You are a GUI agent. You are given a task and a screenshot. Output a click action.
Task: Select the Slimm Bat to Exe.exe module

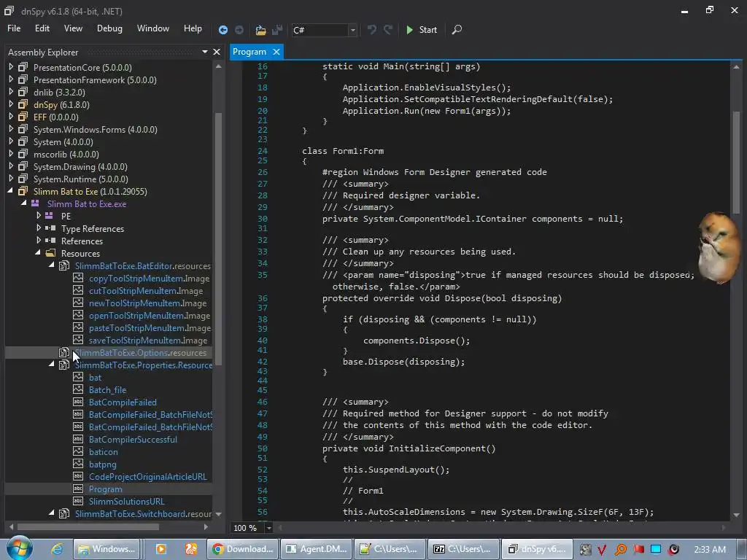[87, 204]
